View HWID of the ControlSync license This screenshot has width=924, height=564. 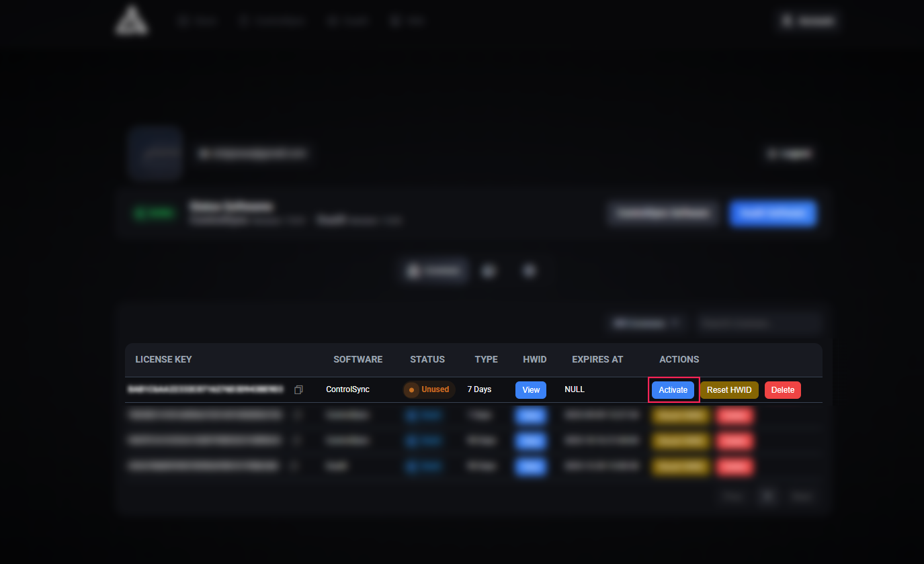[531, 390]
